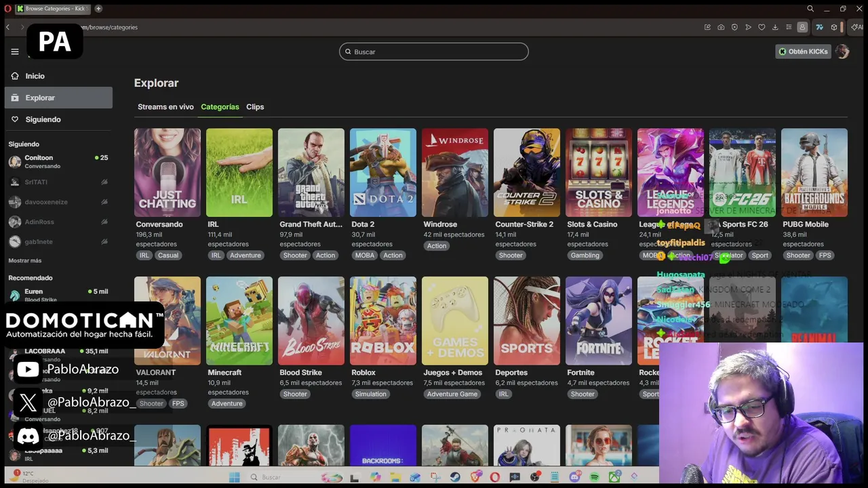Open Euren recommended channel
This screenshot has width=868, height=488.
tap(58, 295)
